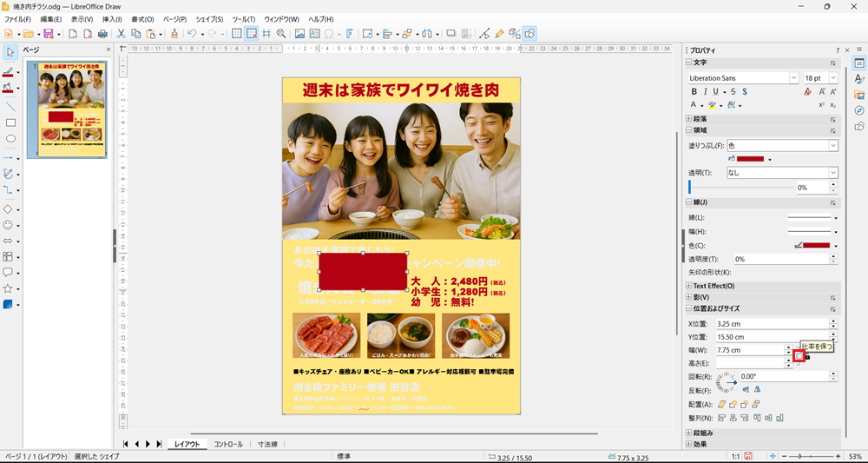This screenshot has width=868, height=463.
Task: Select the Ellipse tool
Action: point(10,138)
